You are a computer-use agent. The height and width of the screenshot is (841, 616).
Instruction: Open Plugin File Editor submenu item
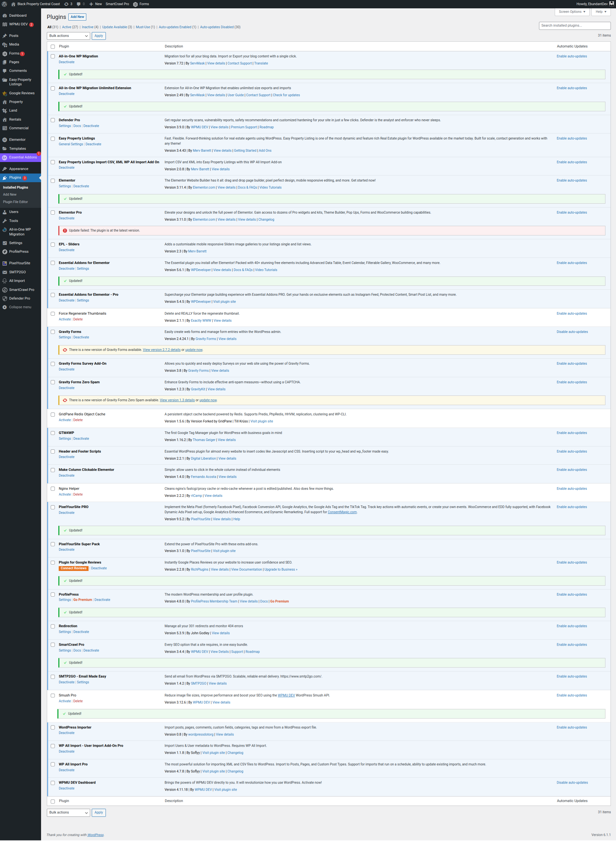(15, 202)
